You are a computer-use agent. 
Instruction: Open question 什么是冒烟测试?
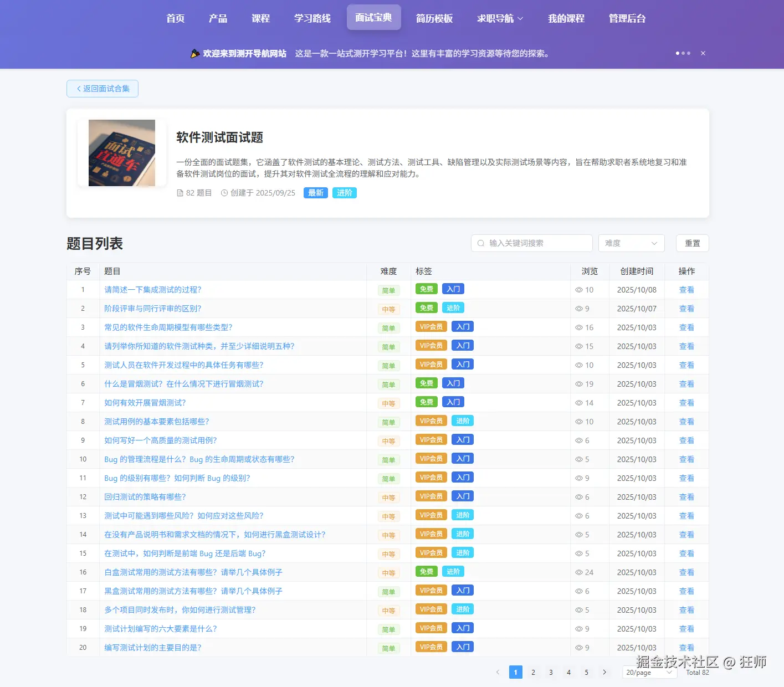184,384
